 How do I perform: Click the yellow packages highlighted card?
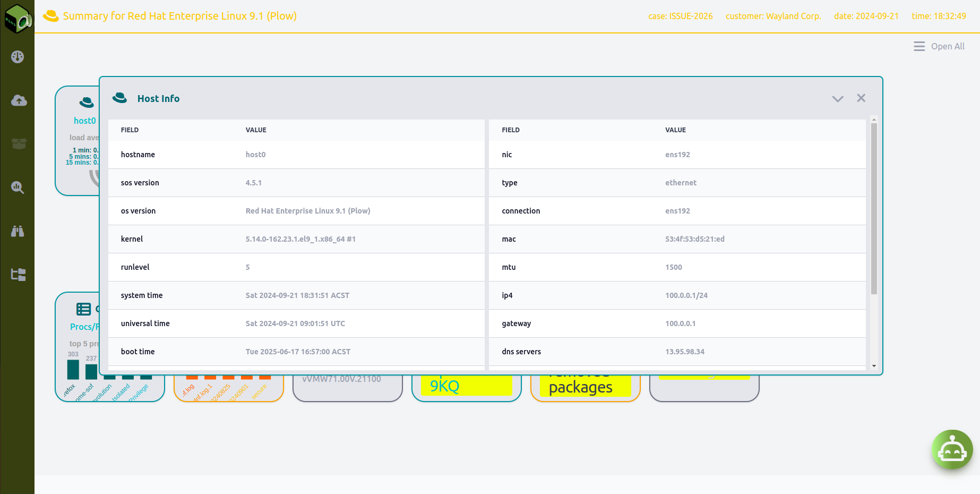click(x=586, y=386)
